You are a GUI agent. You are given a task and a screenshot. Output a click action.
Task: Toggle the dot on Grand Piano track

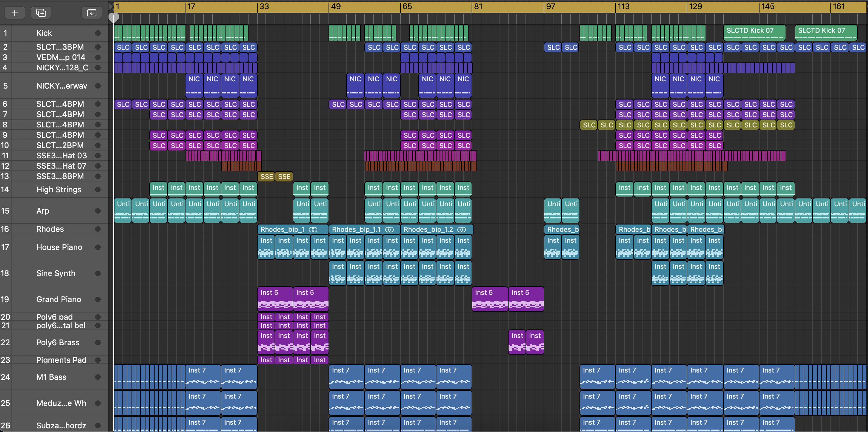click(x=98, y=299)
